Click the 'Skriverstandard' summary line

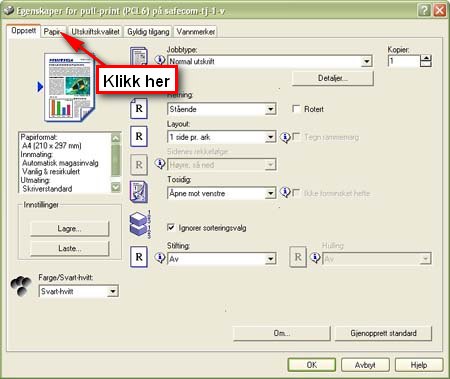coord(47,189)
